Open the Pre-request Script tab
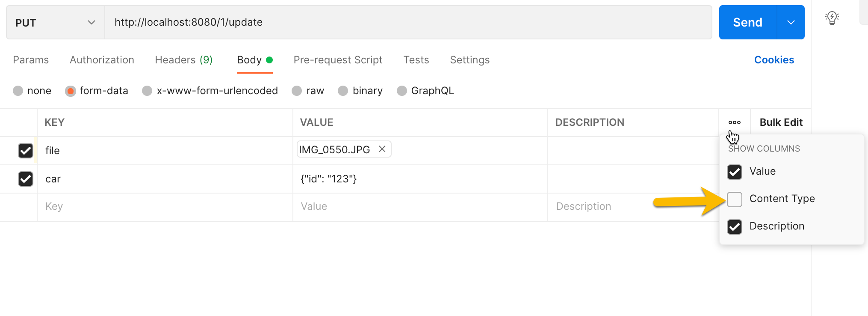868x316 pixels. click(x=338, y=60)
